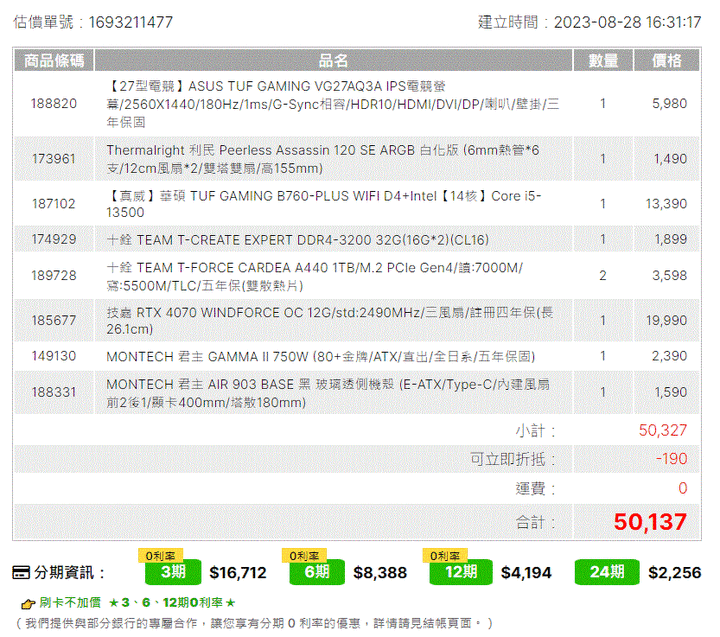Click barcode 189728
Image resolution: width=720 pixels, height=637 pixels.
54,276
